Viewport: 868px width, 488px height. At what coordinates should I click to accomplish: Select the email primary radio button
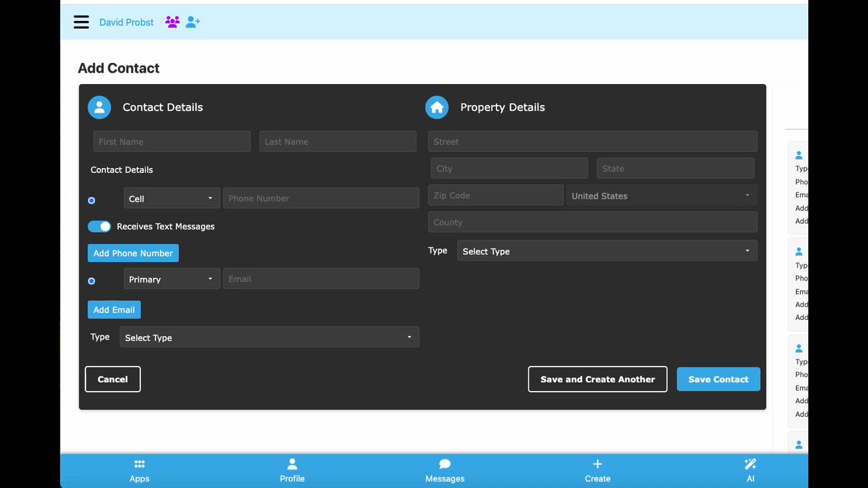pyautogui.click(x=92, y=281)
